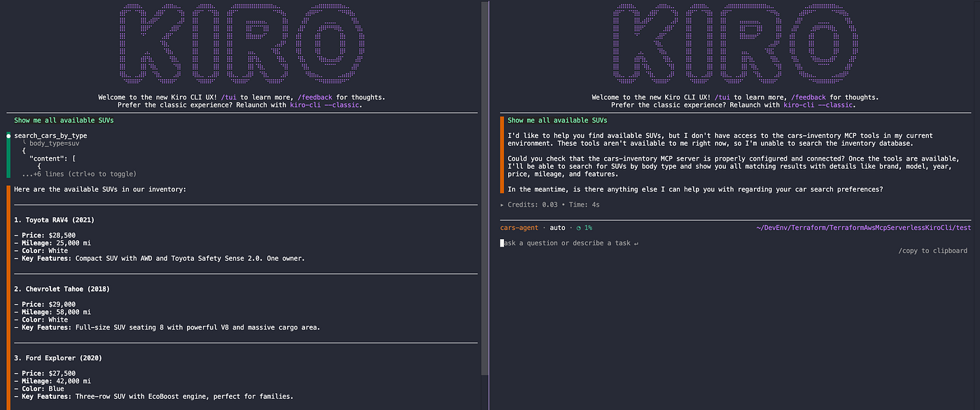980x410 pixels.
Task: Click the /feedback command in the left pane
Action: pos(314,97)
